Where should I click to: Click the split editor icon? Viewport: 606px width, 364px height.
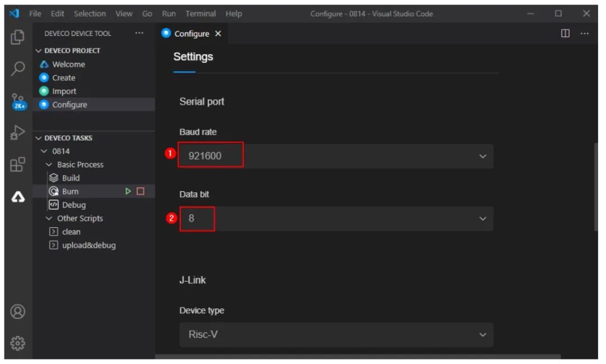coord(566,33)
